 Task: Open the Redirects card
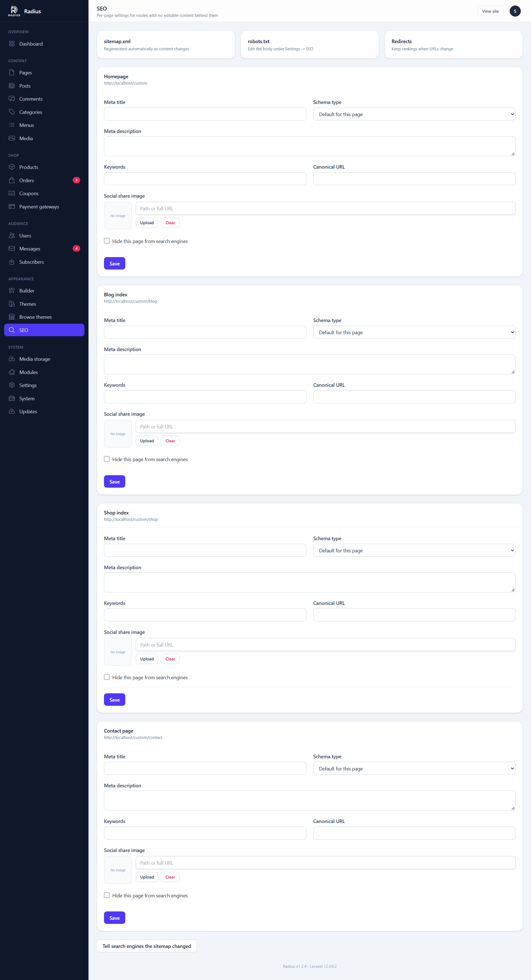[x=453, y=45]
